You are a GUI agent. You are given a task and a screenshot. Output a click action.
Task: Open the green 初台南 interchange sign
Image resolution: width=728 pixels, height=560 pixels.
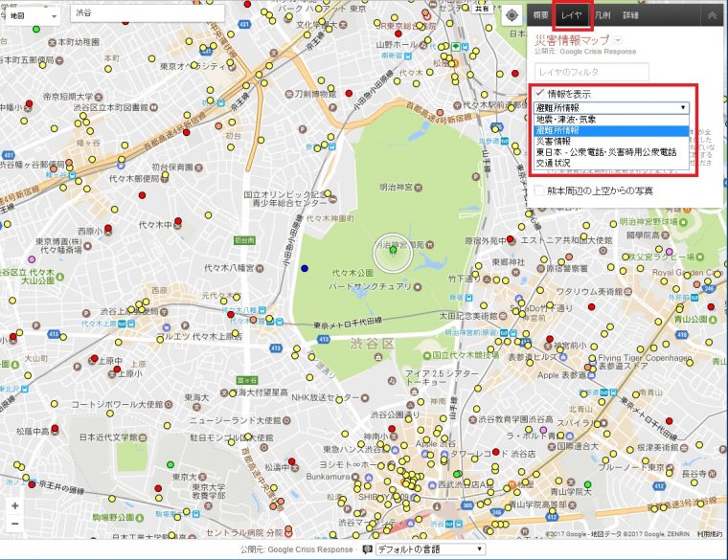coord(244,241)
